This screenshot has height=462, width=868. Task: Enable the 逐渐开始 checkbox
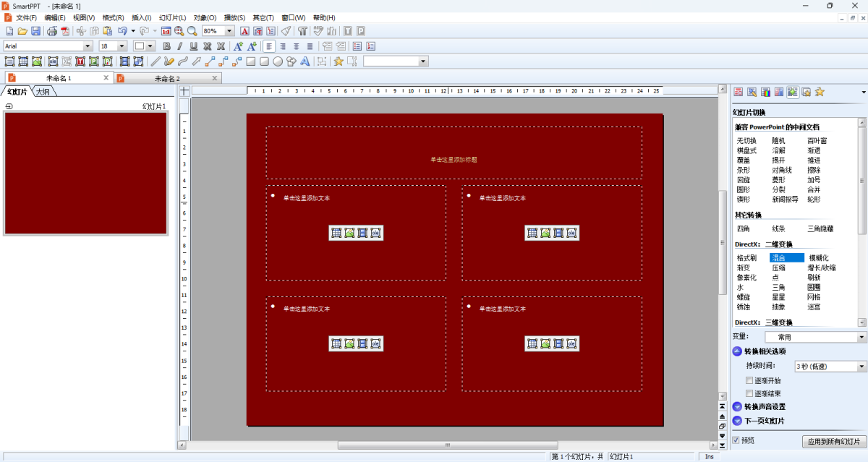click(749, 380)
